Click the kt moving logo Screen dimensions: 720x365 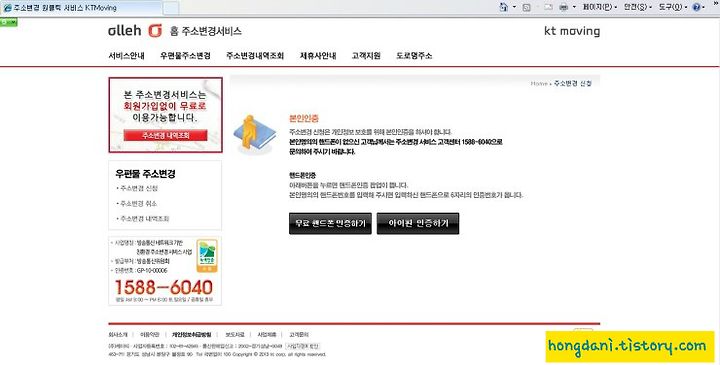pyautogui.click(x=572, y=31)
